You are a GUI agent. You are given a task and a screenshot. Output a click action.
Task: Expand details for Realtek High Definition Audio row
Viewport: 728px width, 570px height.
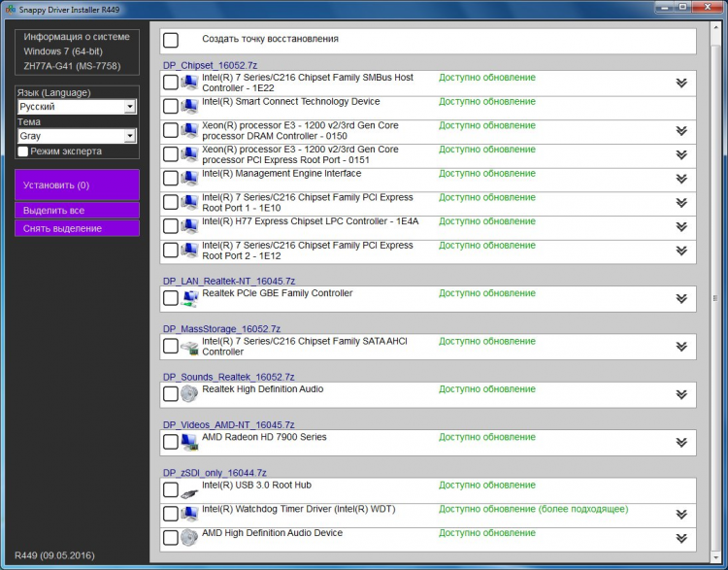(x=681, y=395)
